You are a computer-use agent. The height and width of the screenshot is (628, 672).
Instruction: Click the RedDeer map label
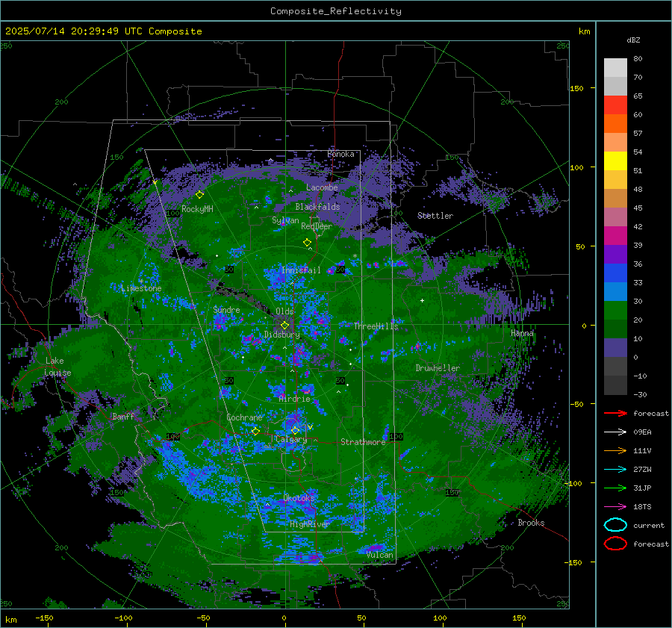(x=317, y=226)
